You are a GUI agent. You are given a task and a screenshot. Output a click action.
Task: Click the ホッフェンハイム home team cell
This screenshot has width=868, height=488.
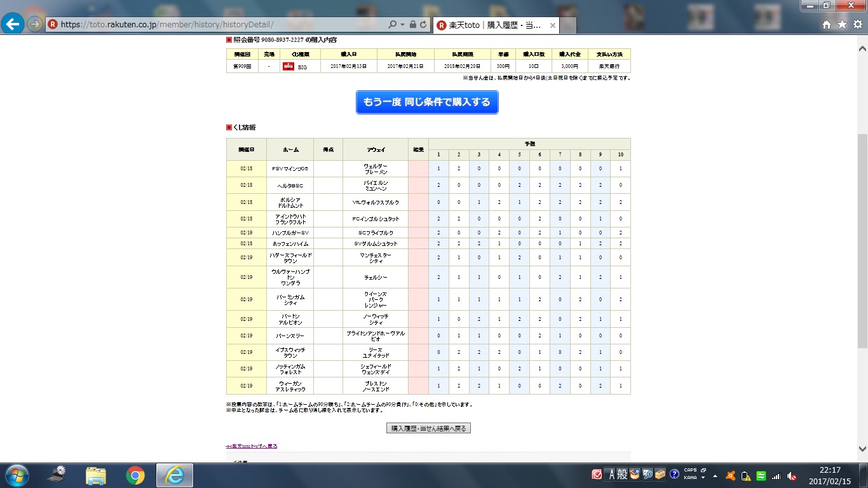pos(290,243)
